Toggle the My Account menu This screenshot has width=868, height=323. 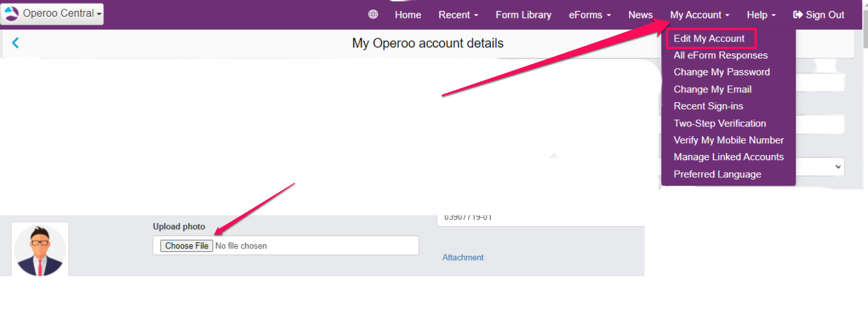click(700, 15)
